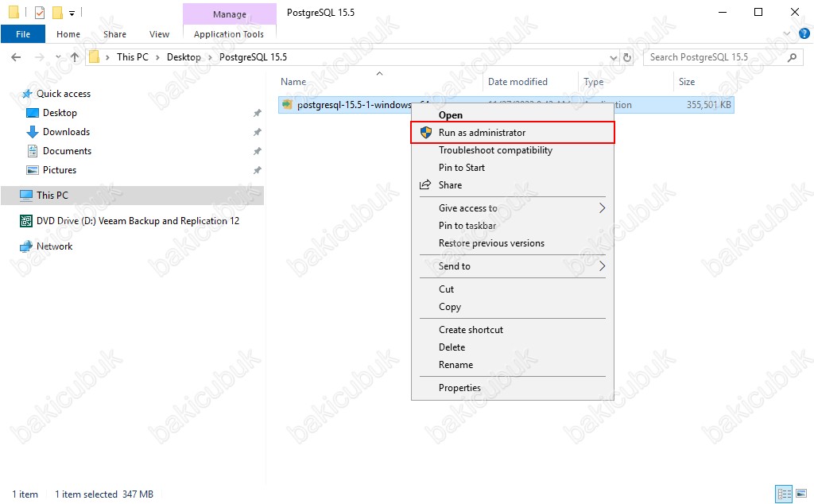This screenshot has width=814, height=504.
Task: Click the Pictures icon in sidebar
Action: [32, 170]
